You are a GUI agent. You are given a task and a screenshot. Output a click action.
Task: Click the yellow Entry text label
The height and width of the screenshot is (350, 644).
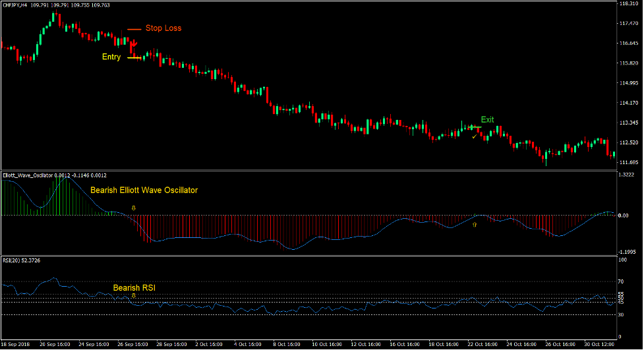tap(111, 57)
